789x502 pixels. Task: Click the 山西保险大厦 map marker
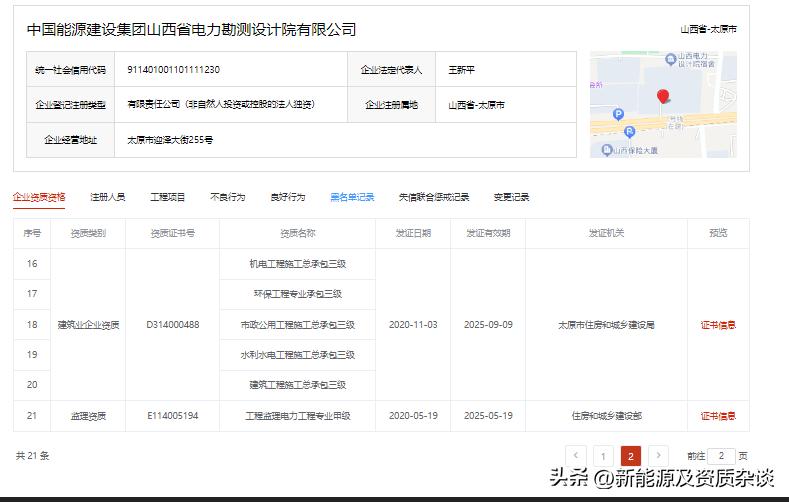pos(607,149)
